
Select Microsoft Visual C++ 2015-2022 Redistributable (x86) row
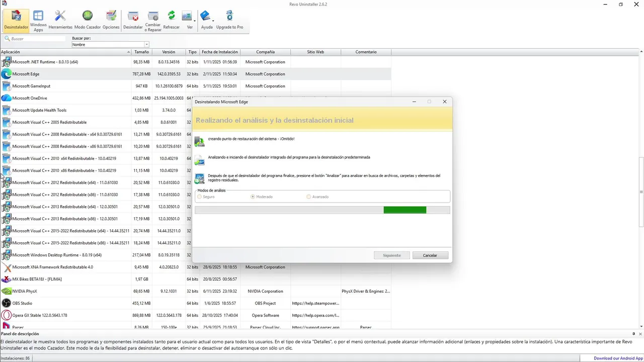(x=195, y=243)
